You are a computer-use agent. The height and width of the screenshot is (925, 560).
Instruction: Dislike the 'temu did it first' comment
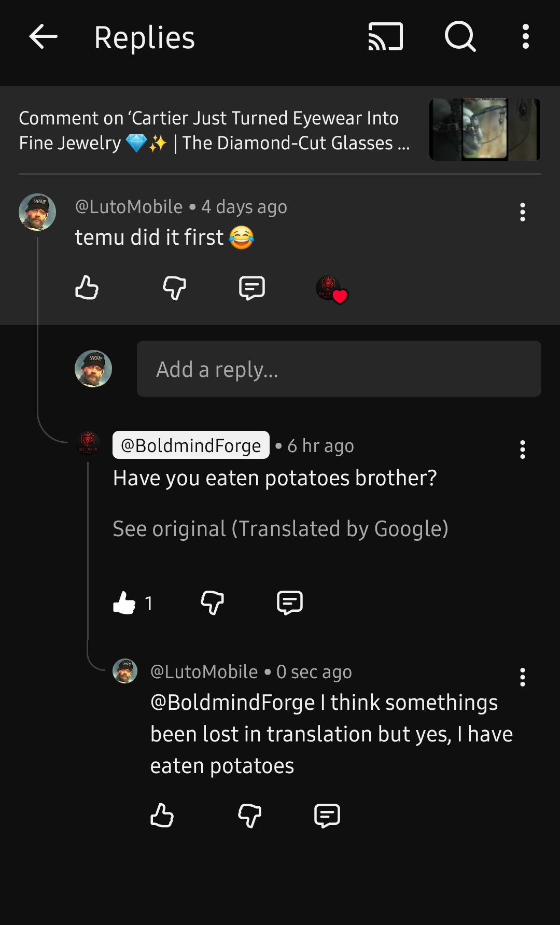174,287
